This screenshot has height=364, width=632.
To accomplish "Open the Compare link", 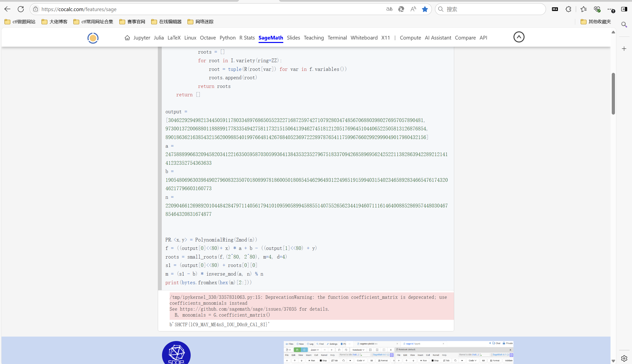I will (x=465, y=38).
